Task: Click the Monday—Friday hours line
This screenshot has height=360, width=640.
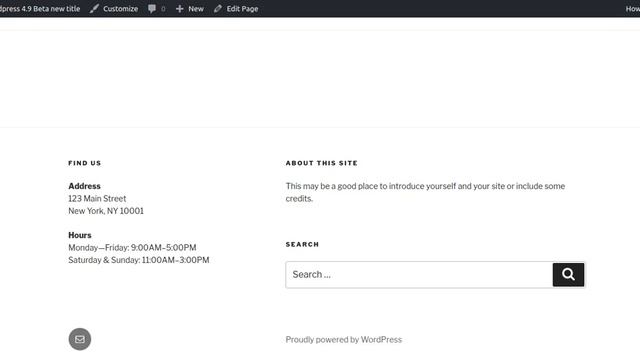Action: (132, 248)
